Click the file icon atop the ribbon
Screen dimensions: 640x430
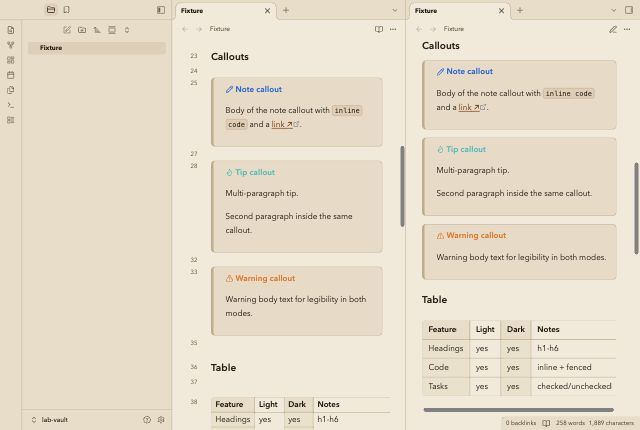click(x=11, y=30)
